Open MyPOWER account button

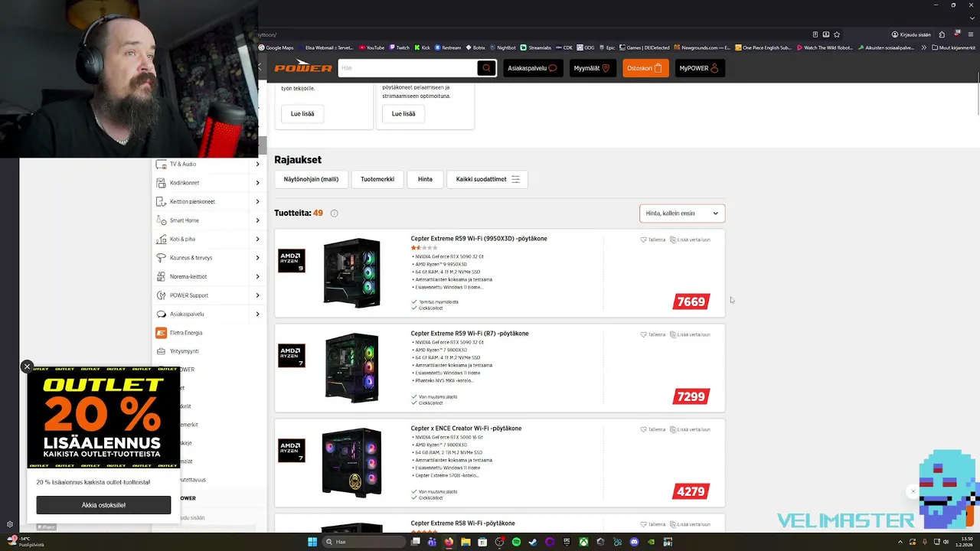699,68
